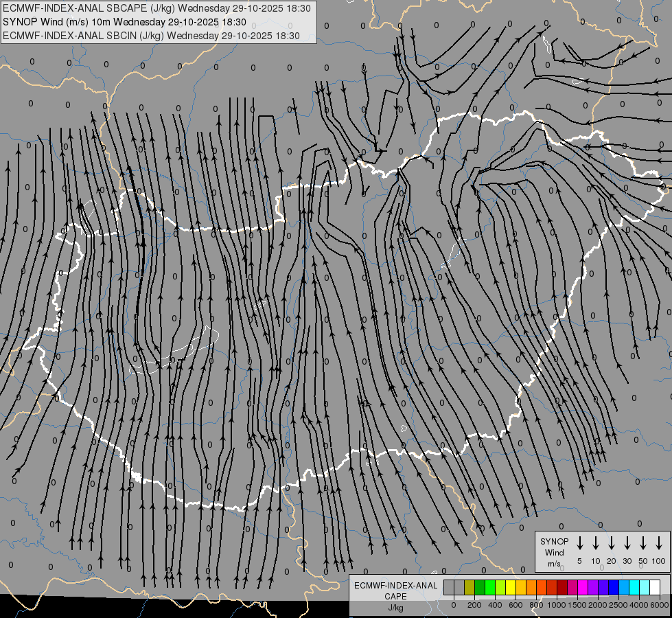Pick the second gray swatch right of 0 tick
The height and width of the screenshot is (618, 672).
(x=459, y=587)
